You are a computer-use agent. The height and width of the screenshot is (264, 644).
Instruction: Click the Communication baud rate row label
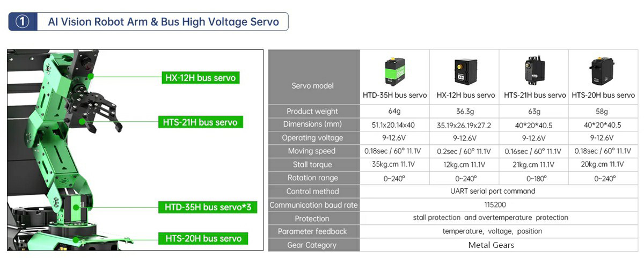(x=313, y=205)
